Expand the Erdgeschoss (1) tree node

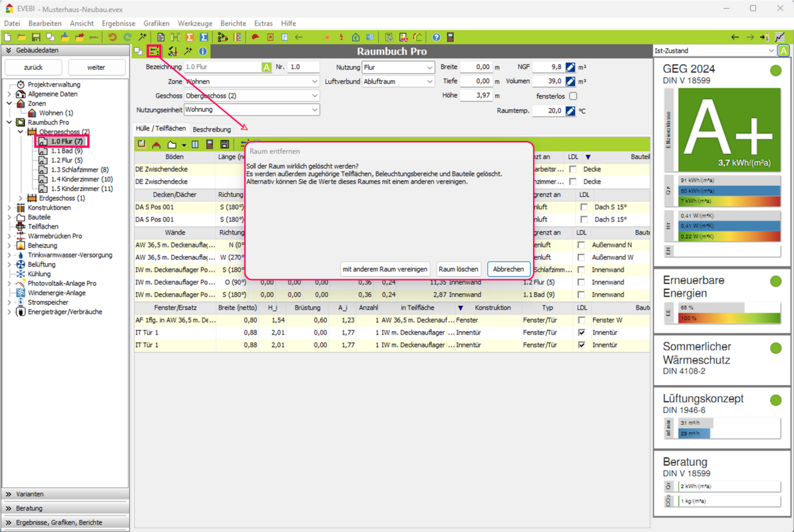[x=21, y=198]
